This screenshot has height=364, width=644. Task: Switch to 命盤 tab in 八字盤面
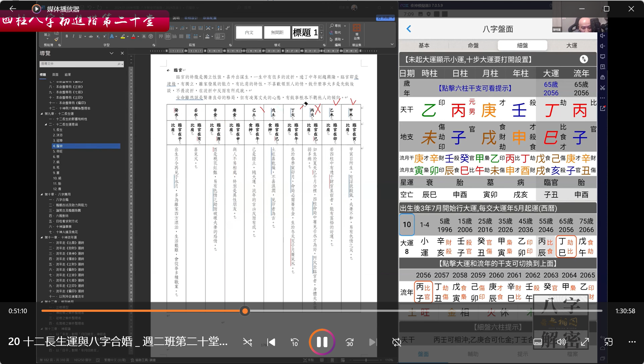tap(473, 45)
